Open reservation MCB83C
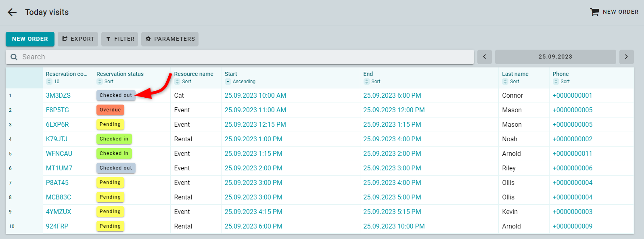Image resolution: width=644 pixels, height=239 pixels. click(59, 197)
